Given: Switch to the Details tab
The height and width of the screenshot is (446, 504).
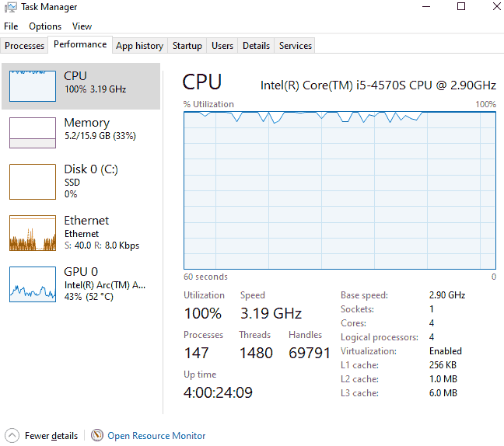Looking at the screenshot, I should pos(256,46).
